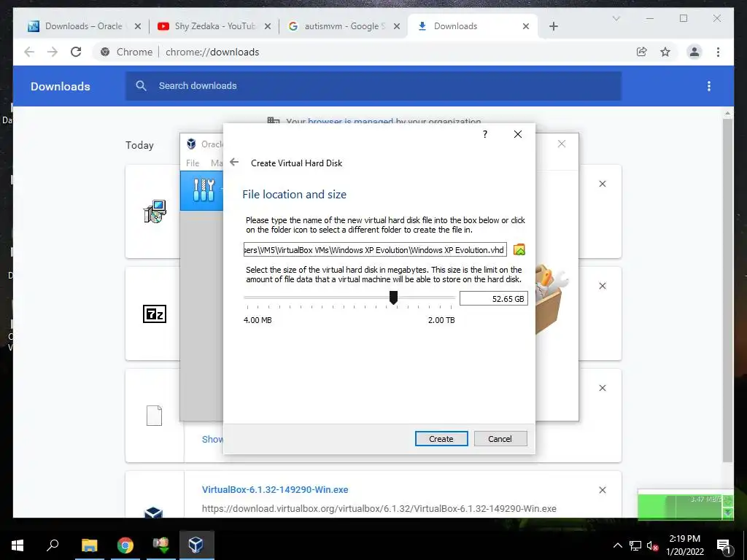Click the installer icon of first download
Image resolution: width=747 pixels, height=560 pixels.
(155, 211)
